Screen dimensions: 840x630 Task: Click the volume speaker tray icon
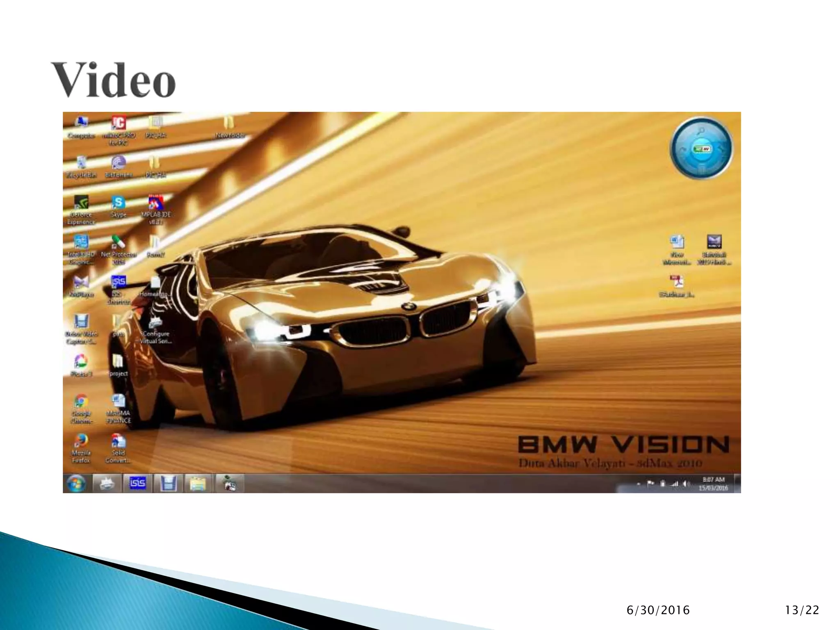click(685, 484)
